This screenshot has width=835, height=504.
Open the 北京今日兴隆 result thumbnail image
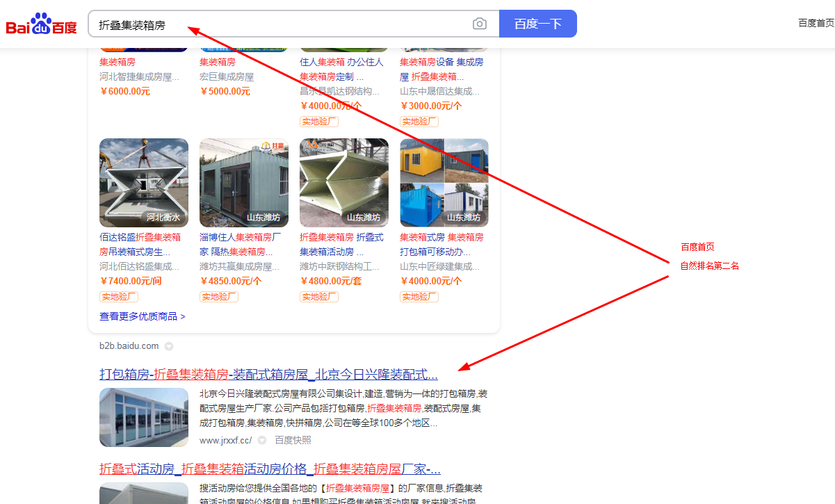(x=144, y=417)
